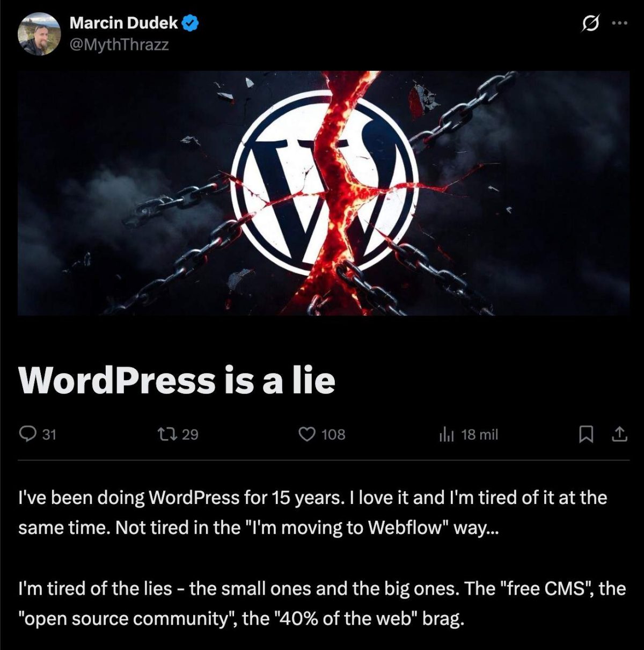Click the first paragraph about 15 years
This screenshot has width=644, height=650.
click(x=312, y=513)
